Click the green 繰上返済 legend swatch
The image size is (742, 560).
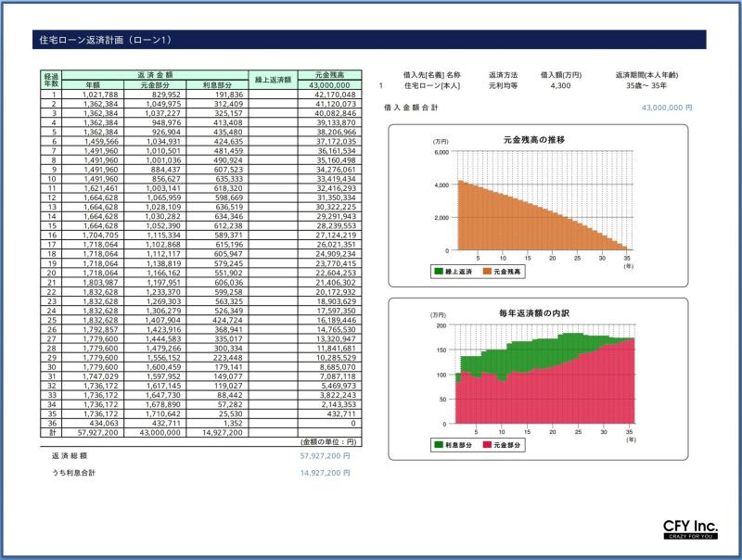click(x=440, y=272)
